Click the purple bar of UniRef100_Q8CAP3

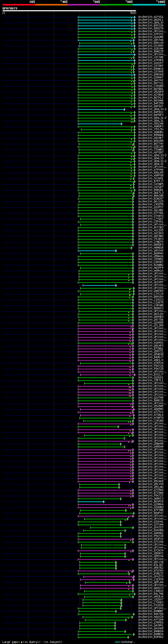106,346
